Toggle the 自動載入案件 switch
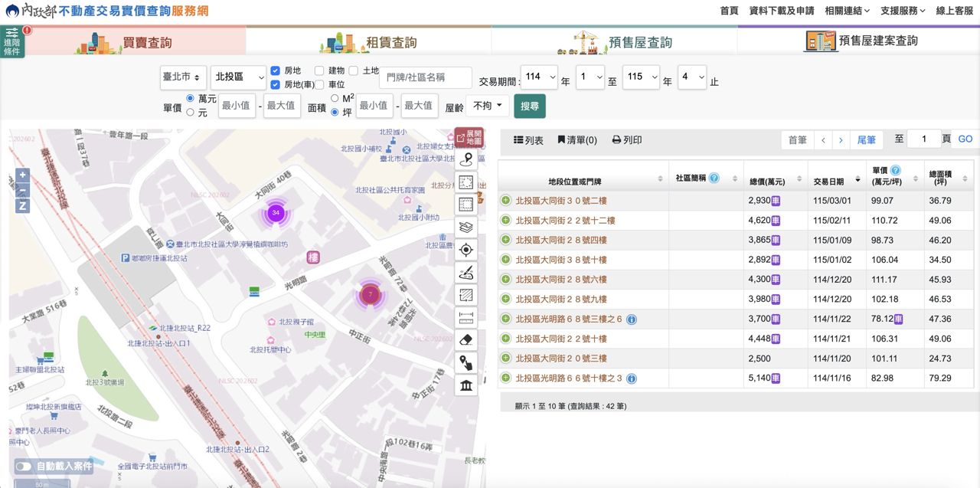 pyautogui.click(x=24, y=466)
